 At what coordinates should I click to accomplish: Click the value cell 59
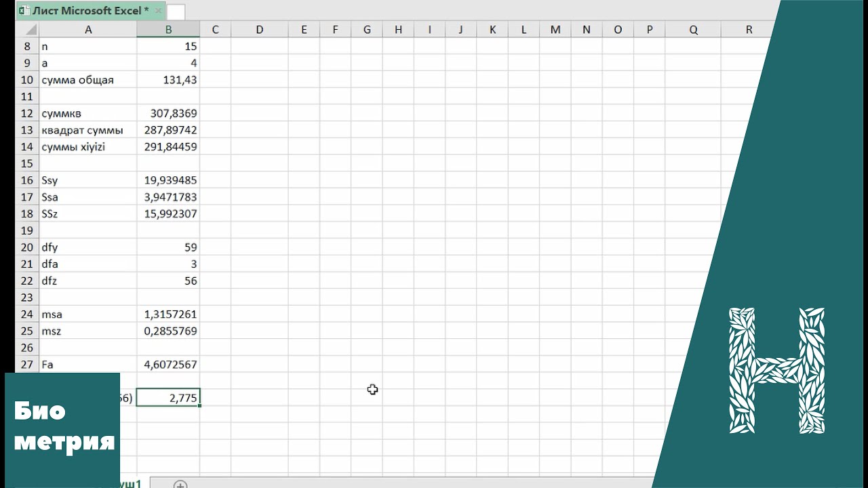point(168,247)
